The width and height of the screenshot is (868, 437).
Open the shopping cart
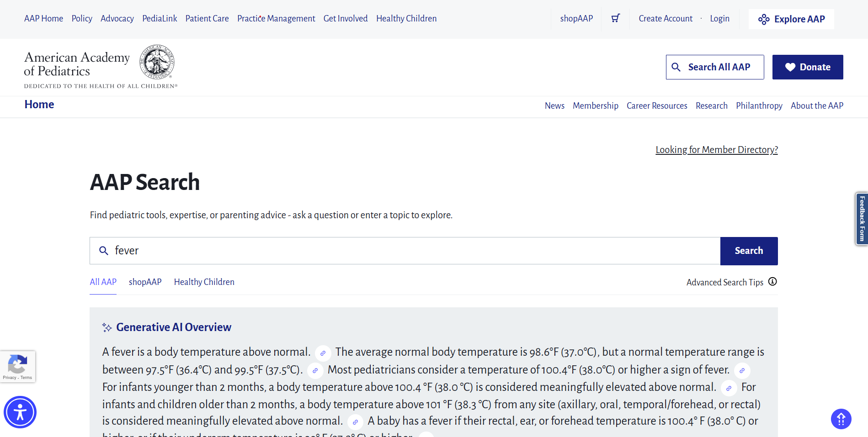pyautogui.click(x=615, y=18)
